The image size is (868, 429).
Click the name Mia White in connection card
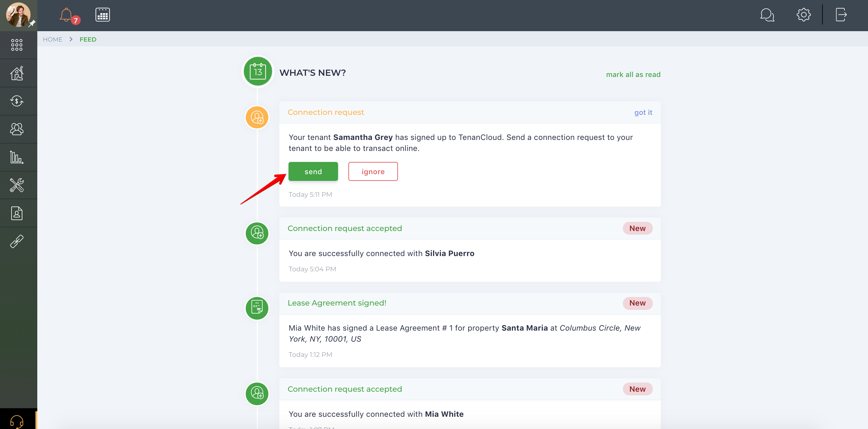tap(444, 414)
